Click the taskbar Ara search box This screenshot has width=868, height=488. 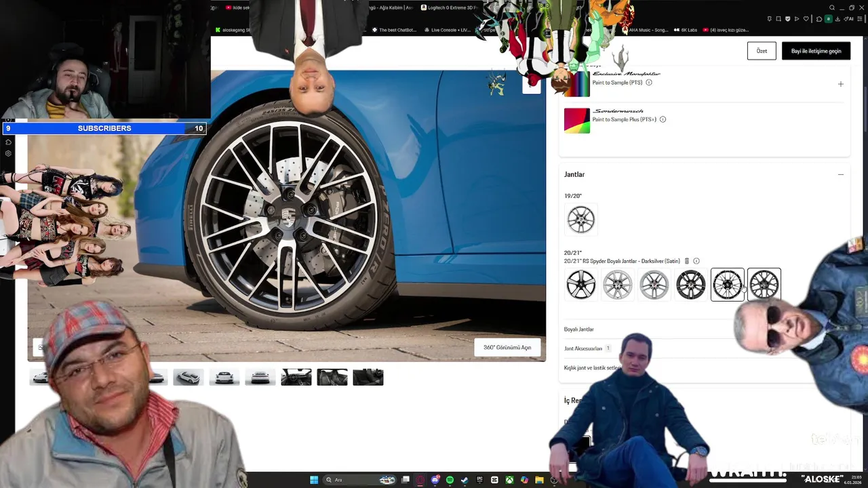[360, 480]
